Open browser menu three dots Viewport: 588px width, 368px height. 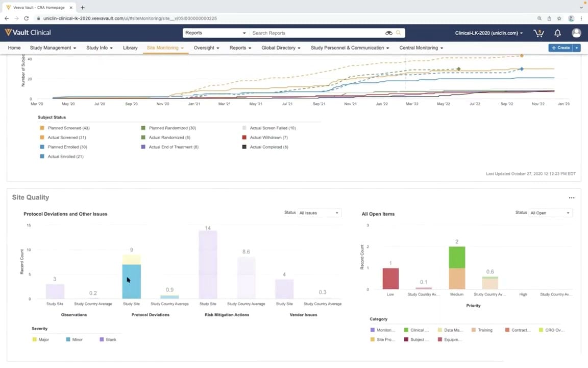click(x=581, y=18)
